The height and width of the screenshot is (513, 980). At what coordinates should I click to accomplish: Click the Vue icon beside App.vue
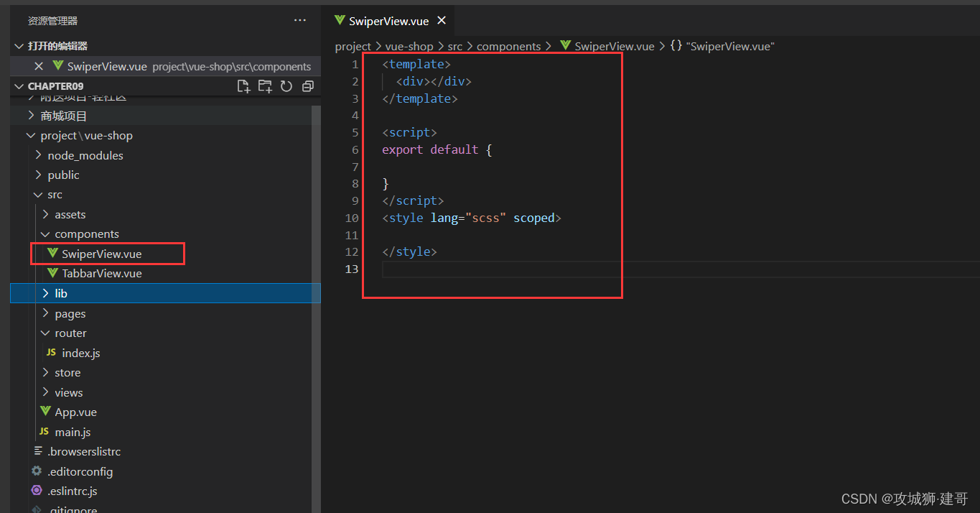(x=45, y=412)
